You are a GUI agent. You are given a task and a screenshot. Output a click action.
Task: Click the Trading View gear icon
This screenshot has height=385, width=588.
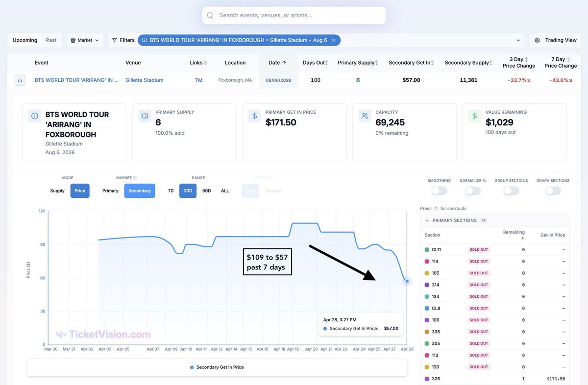(538, 40)
